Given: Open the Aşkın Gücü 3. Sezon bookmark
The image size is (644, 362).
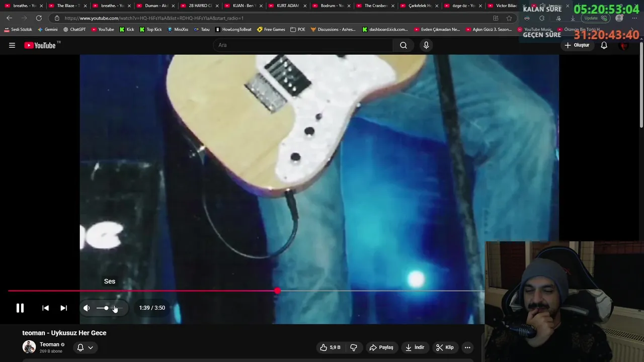Looking at the screenshot, I should pyautogui.click(x=489, y=30).
